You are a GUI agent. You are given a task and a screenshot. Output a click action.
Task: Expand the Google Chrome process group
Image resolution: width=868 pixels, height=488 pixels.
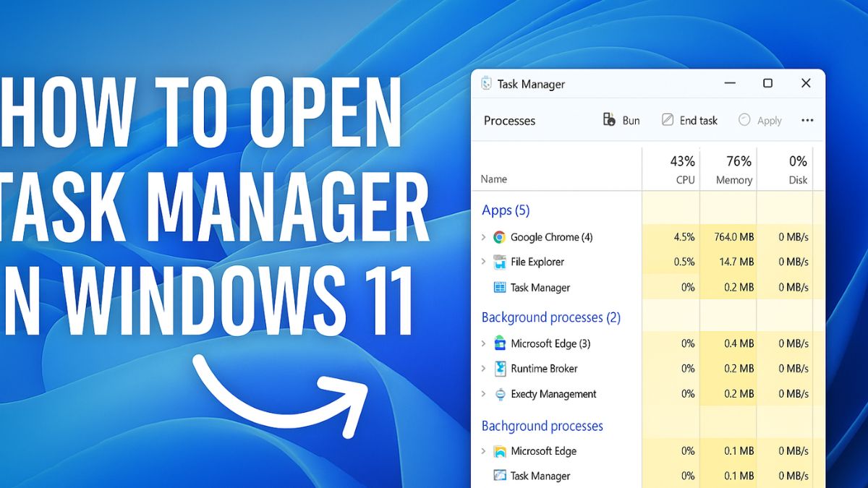(x=484, y=236)
